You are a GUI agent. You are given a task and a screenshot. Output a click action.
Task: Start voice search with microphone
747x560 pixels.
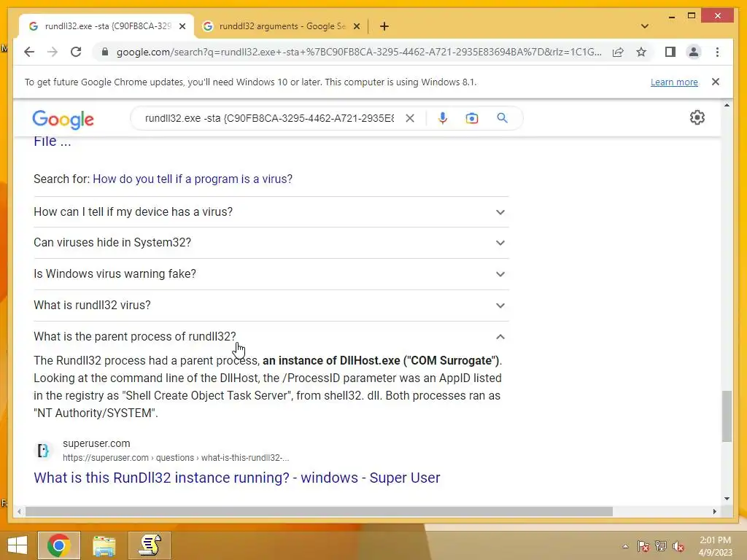443,118
